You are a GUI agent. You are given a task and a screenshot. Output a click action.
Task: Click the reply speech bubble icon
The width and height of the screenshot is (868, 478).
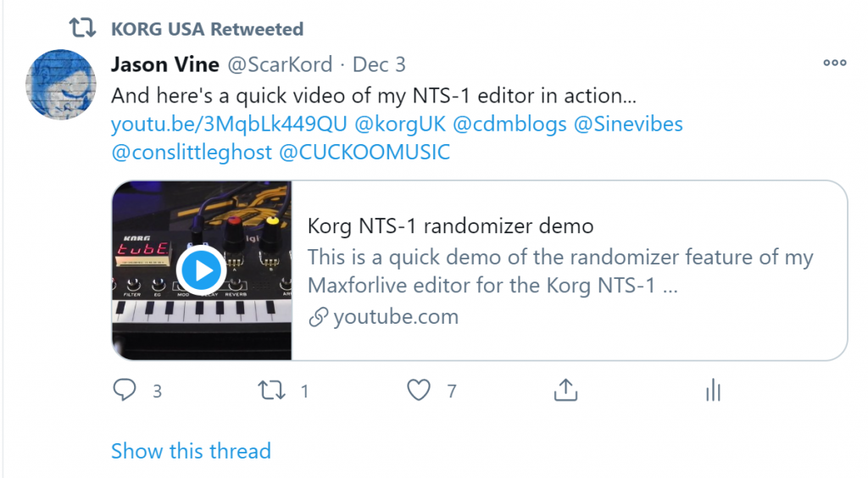[125, 390]
